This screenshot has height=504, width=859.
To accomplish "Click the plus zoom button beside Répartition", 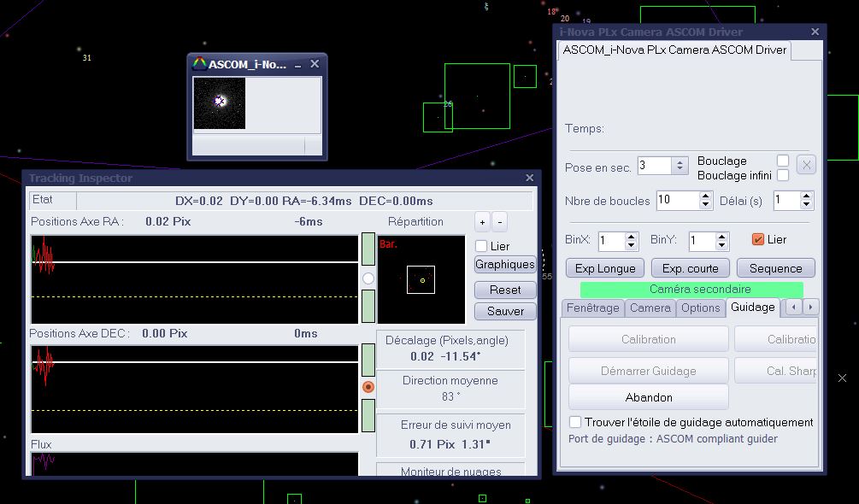I will click(x=482, y=222).
